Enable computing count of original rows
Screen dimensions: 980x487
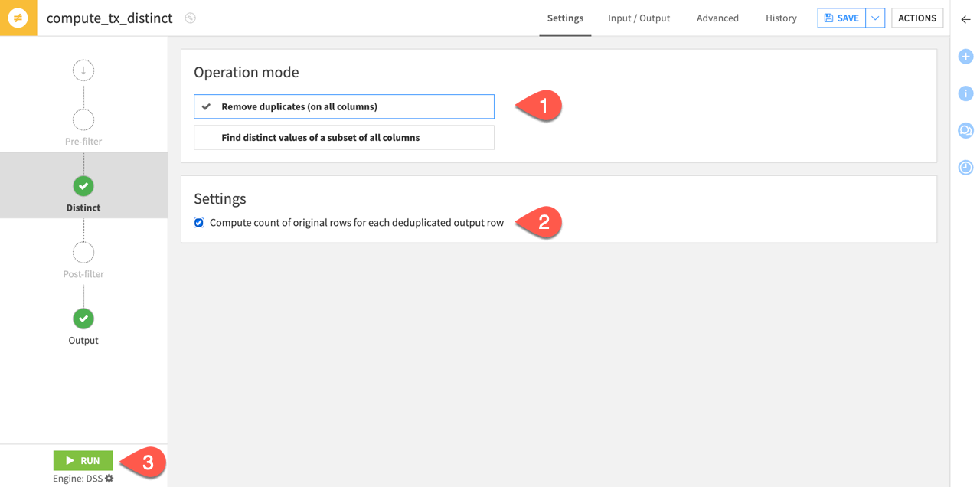[x=199, y=222]
